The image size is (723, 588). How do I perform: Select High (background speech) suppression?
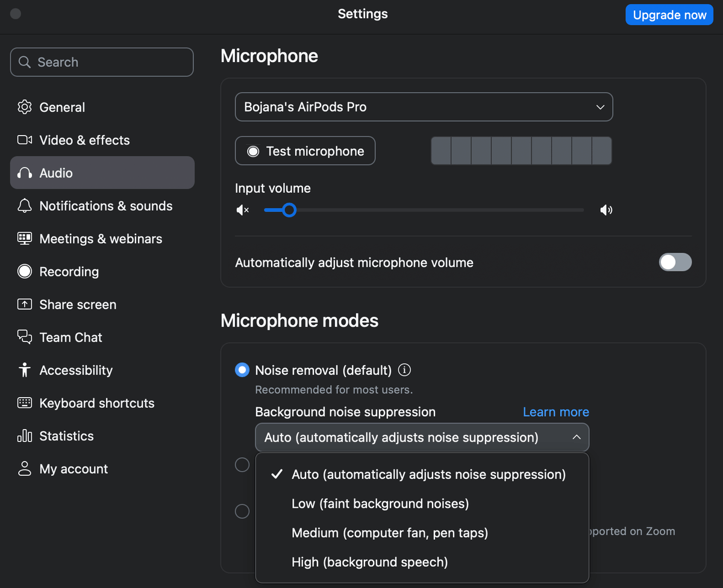click(x=369, y=561)
